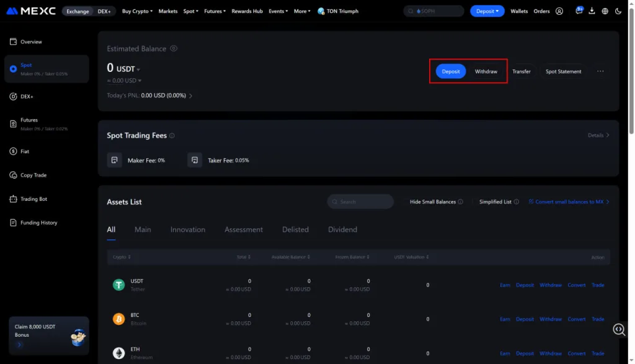Screen dimensions: 635x364
Task: Switch to the Exchange mode toggle
Action: click(78, 11)
